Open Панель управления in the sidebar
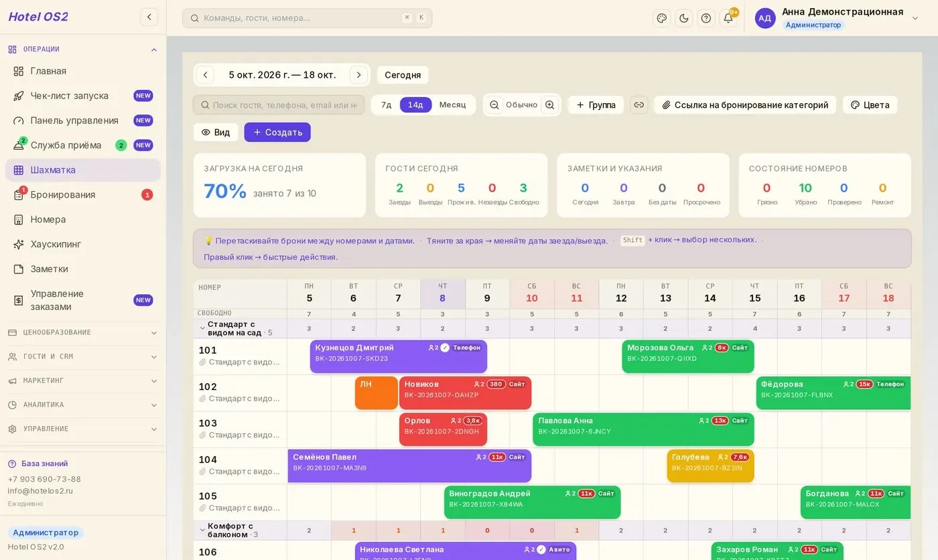 click(83, 121)
